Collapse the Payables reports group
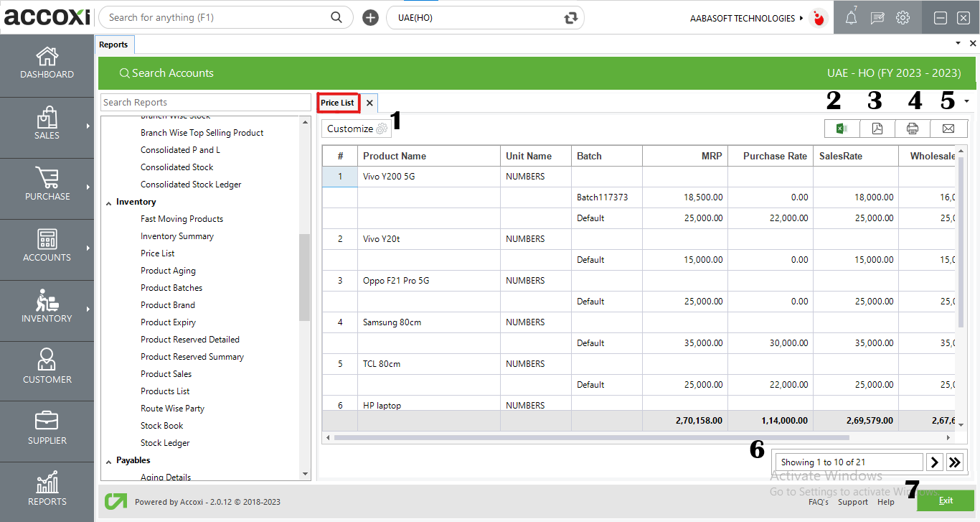980x522 pixels. click(x=109, y=461)
